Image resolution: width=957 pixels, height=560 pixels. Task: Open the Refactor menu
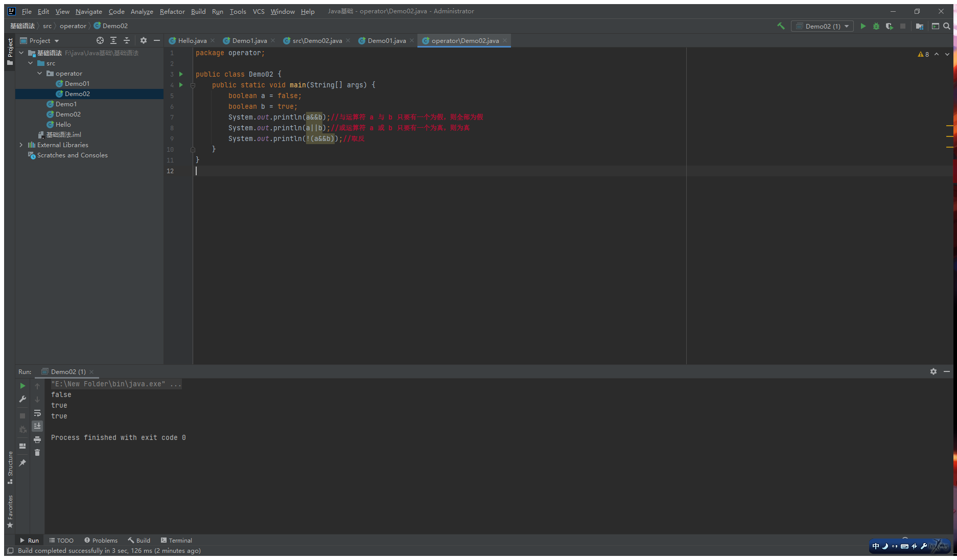pos(172,11)
